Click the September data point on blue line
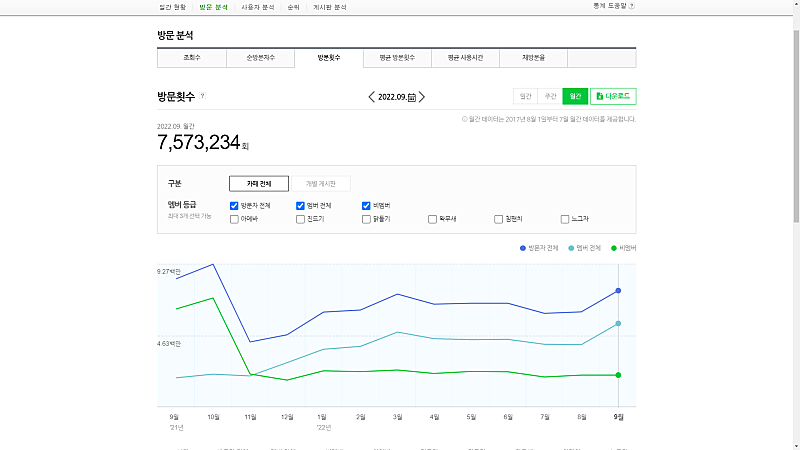The image size is (800, 450). pyautogui.click(x=618, y=290)
